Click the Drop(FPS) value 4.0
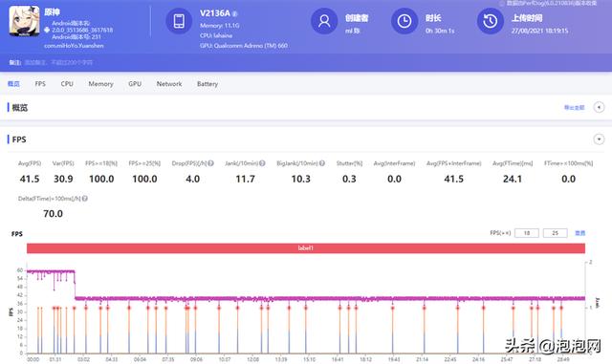Screen dimensions: 612x364 (x=192, y=179)
